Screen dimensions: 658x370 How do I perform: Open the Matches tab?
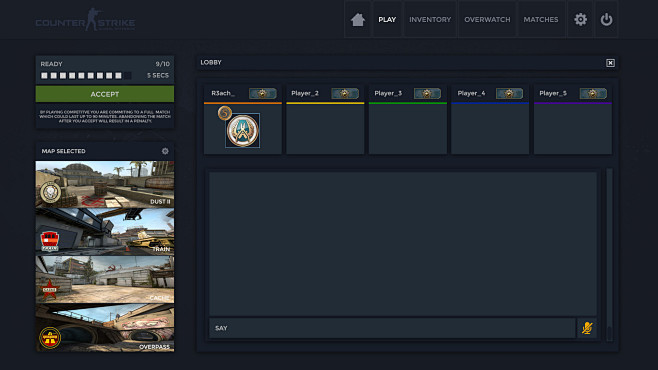(541, 19)
